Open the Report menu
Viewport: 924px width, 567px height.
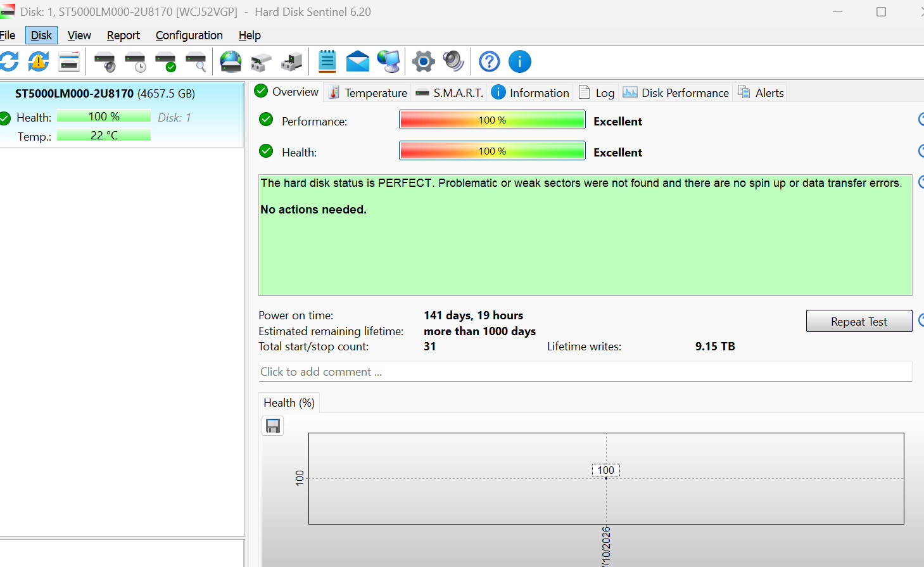(123, 35)
